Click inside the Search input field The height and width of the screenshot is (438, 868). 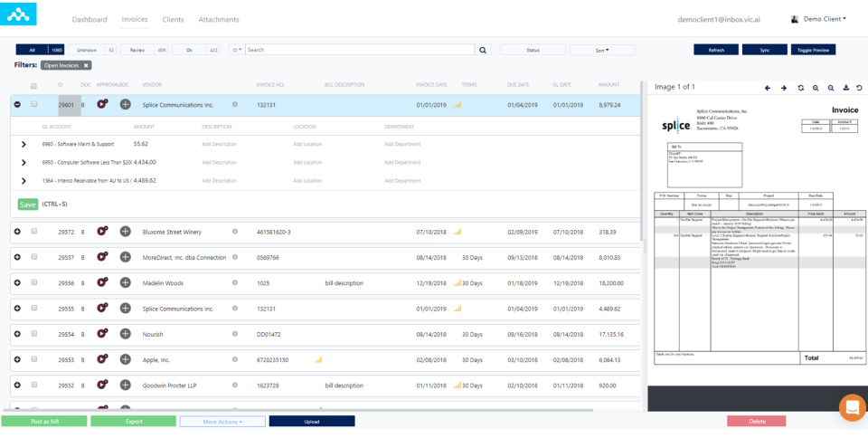click(360, 50)
